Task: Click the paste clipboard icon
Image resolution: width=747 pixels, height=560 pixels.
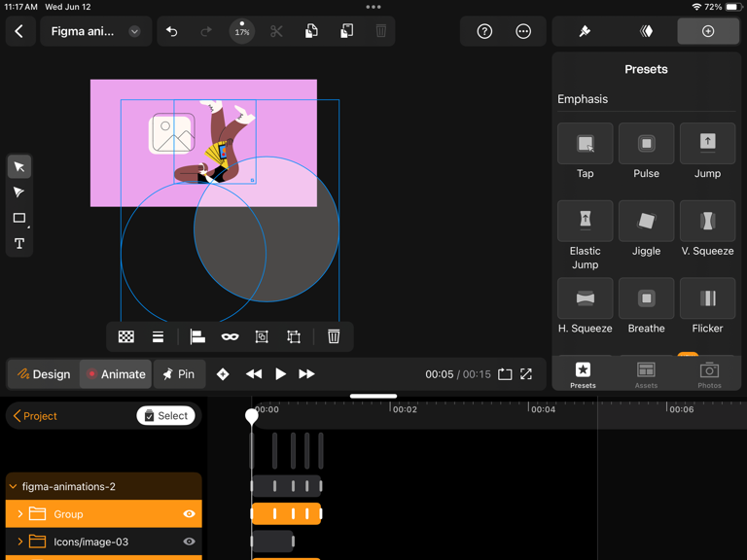Action: 347,31
